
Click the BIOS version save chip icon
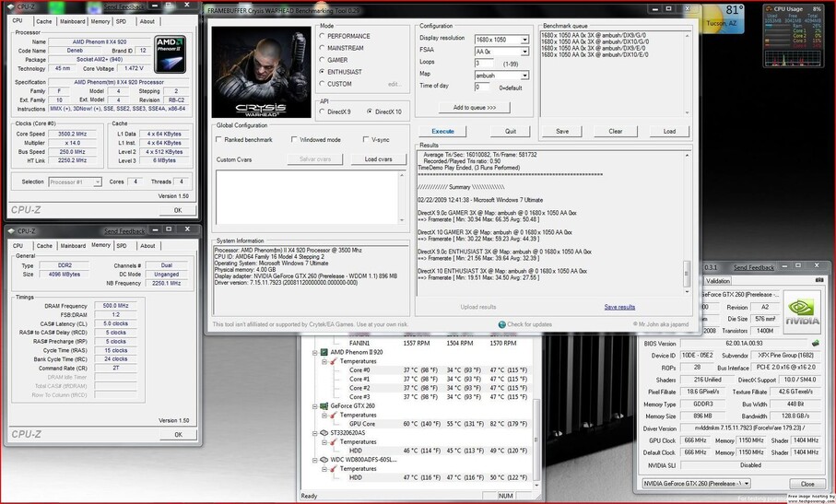coord(815,343)
